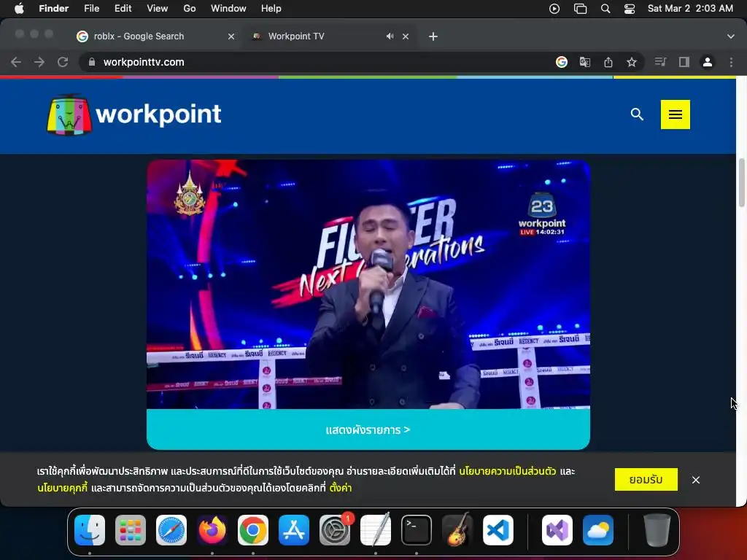
Task: Open the นโยบายคุกกี้ cookie policy link
Action: click(x=63, y=488)
